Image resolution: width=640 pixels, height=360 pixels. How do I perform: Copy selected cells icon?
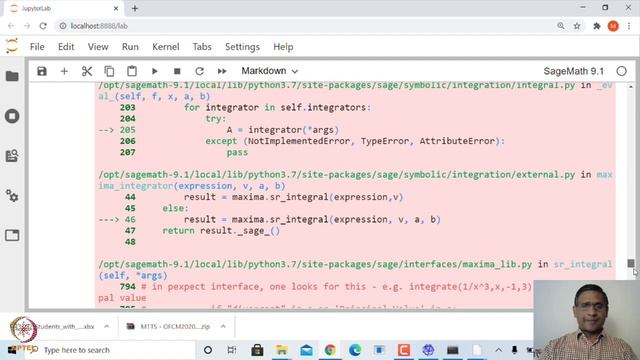pos(109,71)
